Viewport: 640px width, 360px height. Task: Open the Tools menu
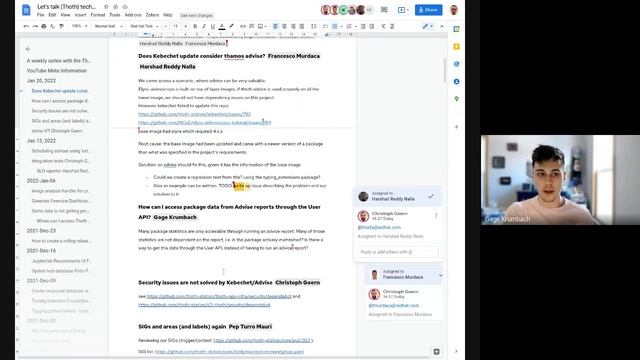click(115, 15)
